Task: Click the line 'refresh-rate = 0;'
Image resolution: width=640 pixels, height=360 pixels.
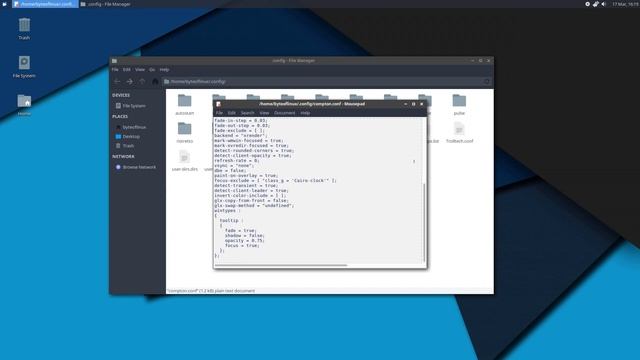Action: point(236,161)
